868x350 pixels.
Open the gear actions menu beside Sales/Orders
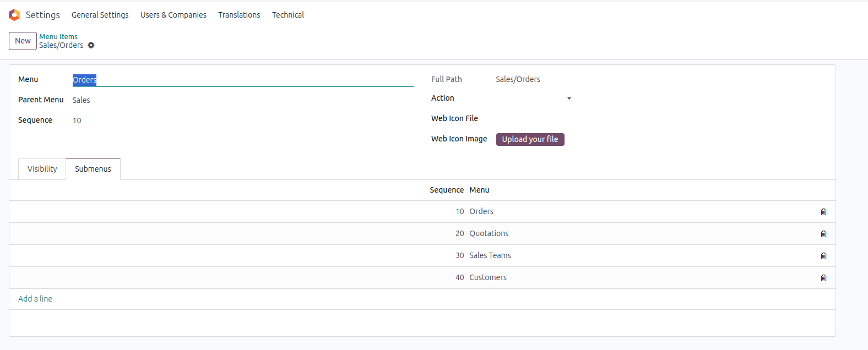(x=91, y=45)
